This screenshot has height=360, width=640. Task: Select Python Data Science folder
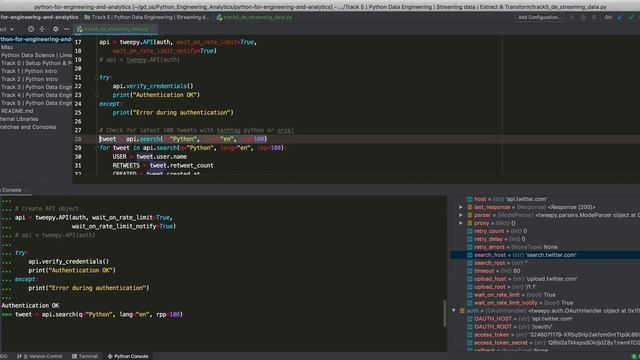[36, 55]
